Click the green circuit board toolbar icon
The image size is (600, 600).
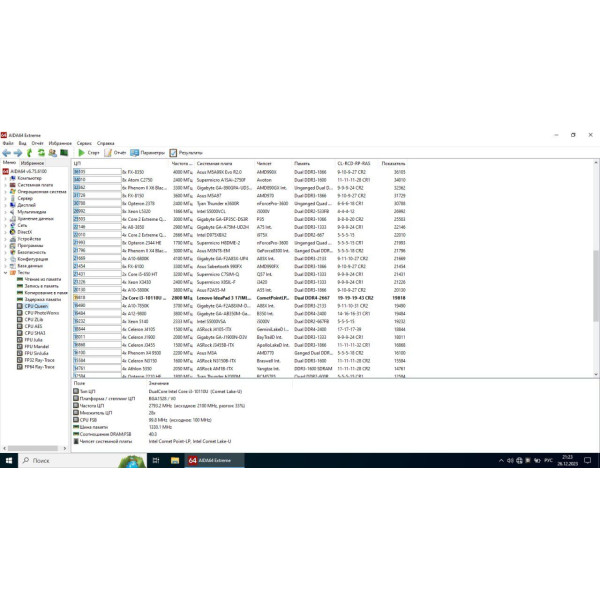(64, 153)
